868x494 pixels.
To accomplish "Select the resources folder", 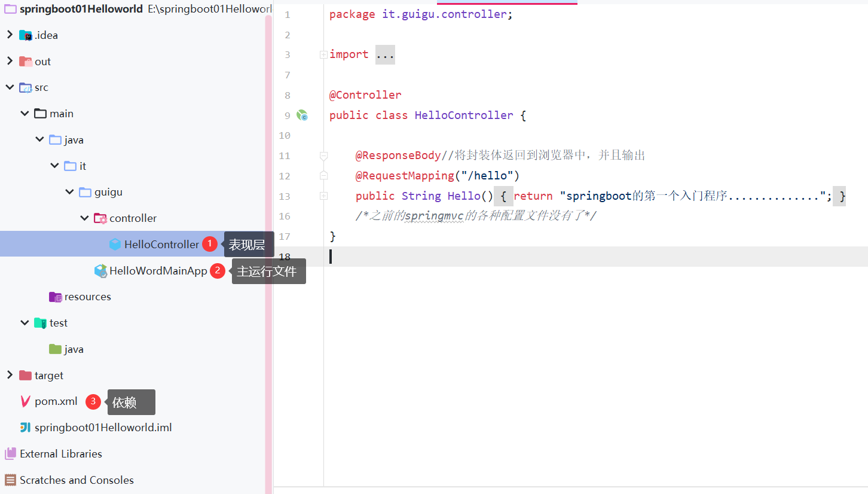I will [x=87, y=297].
